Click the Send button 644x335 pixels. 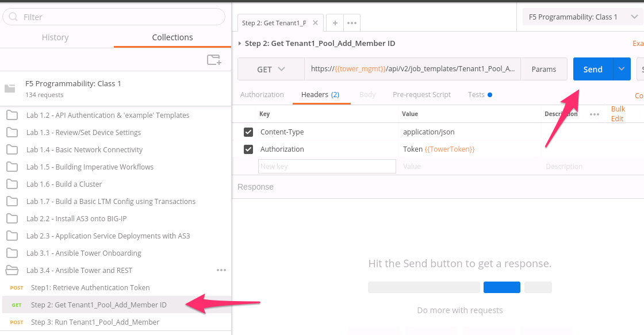click(x=593, y=69)
